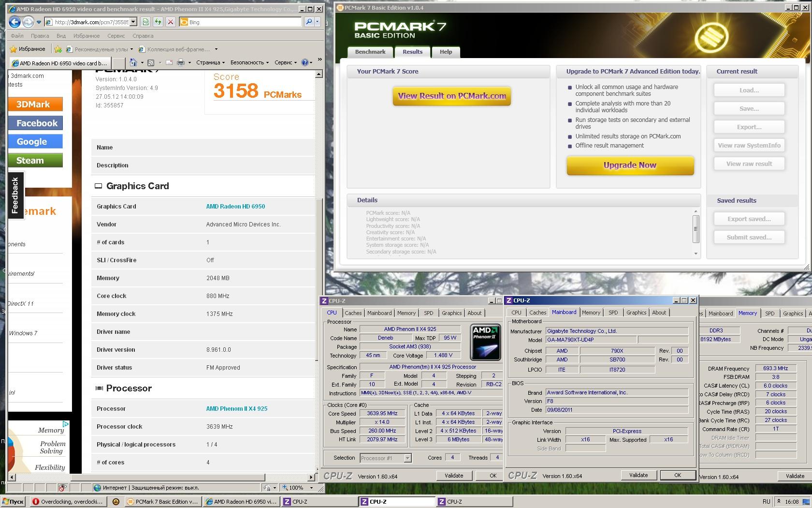Go back in Internet Explorer
The width and height of the screenshot is (812, 508).
coord(14,22)
